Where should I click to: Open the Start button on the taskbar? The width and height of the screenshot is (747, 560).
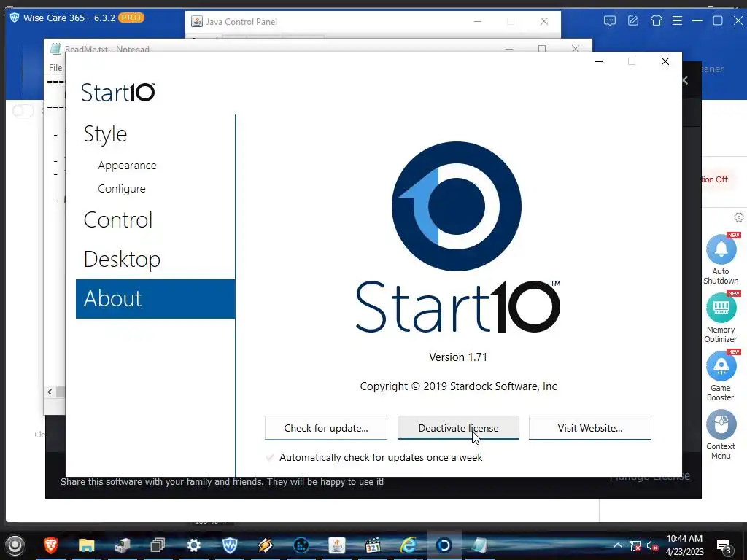pyautogui.click(x=15, y=545)
